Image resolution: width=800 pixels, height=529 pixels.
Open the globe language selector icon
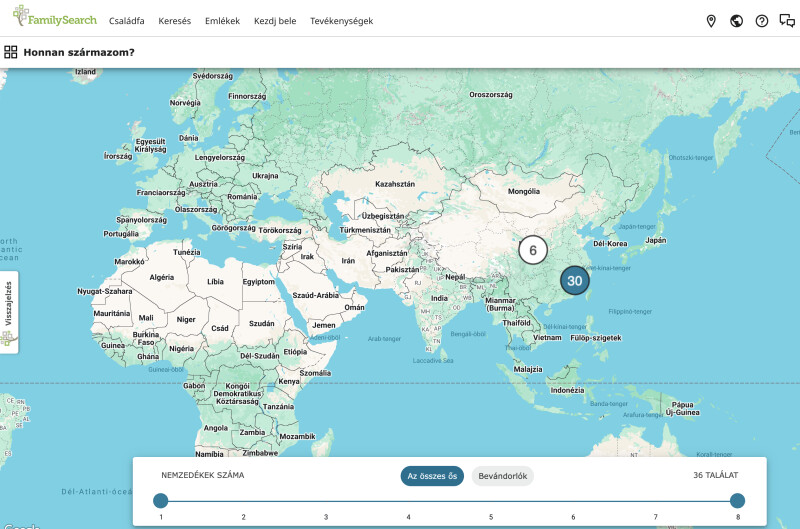click(736, 21)
